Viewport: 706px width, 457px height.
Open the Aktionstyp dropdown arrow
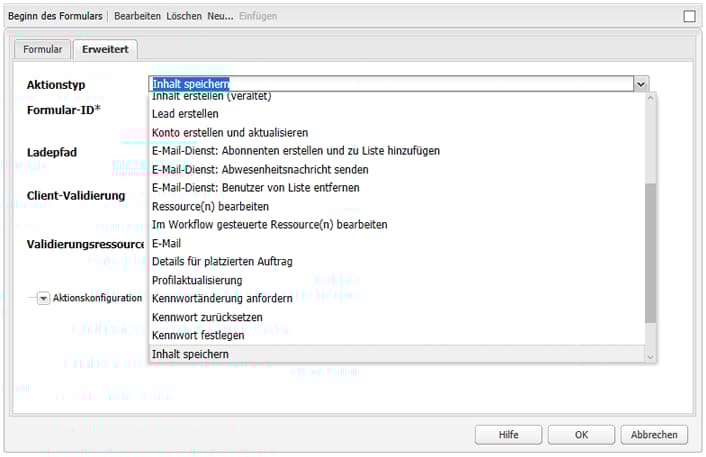[x=641, y=84]
